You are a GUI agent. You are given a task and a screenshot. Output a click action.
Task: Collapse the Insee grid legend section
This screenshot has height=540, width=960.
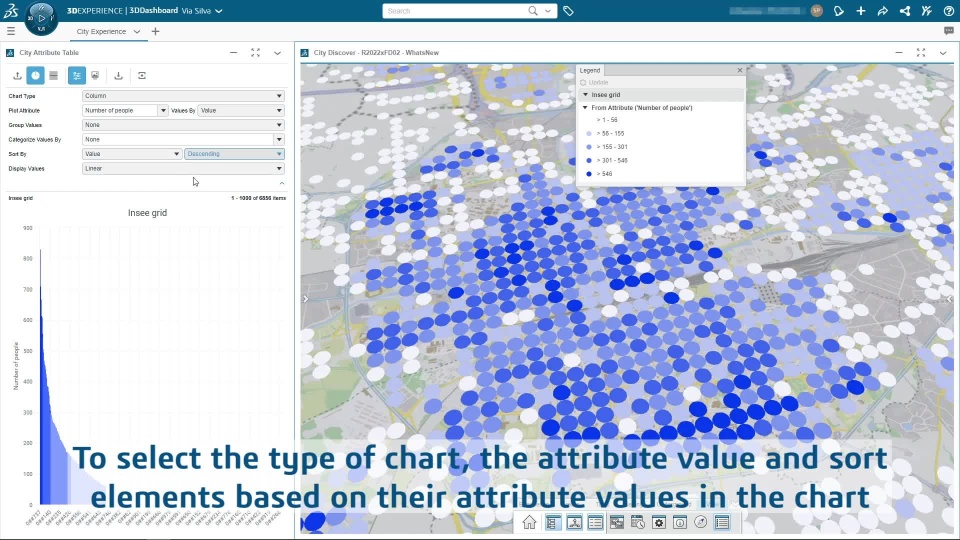585,95
